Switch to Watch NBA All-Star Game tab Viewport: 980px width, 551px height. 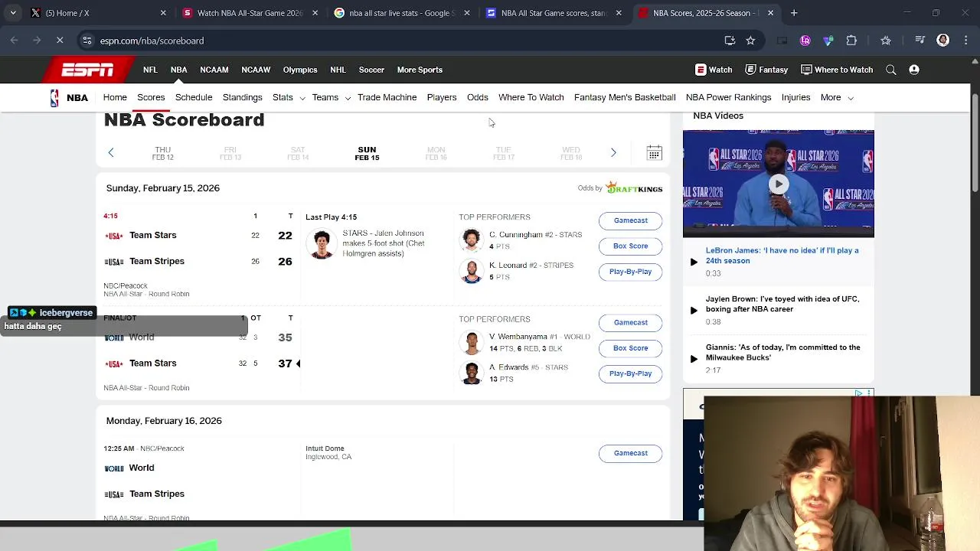(x=249, y=13)
